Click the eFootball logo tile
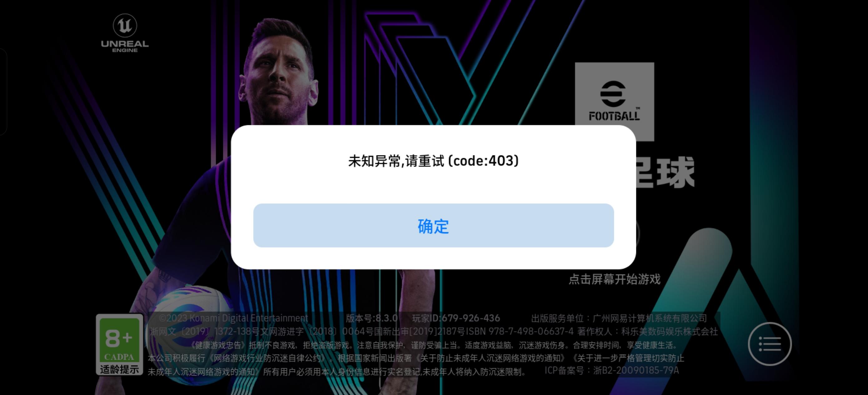 tap(614, 101)
